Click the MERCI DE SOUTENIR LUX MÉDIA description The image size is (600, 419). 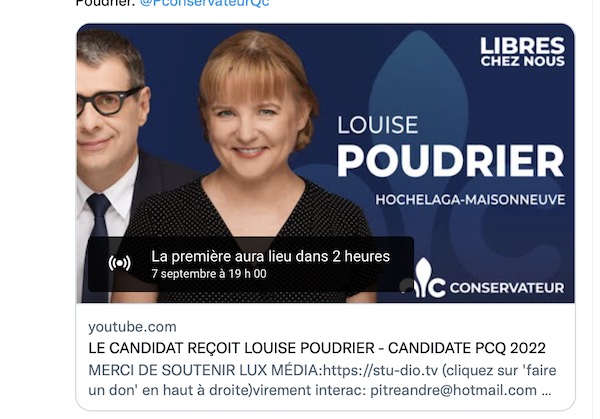(322, 380)
